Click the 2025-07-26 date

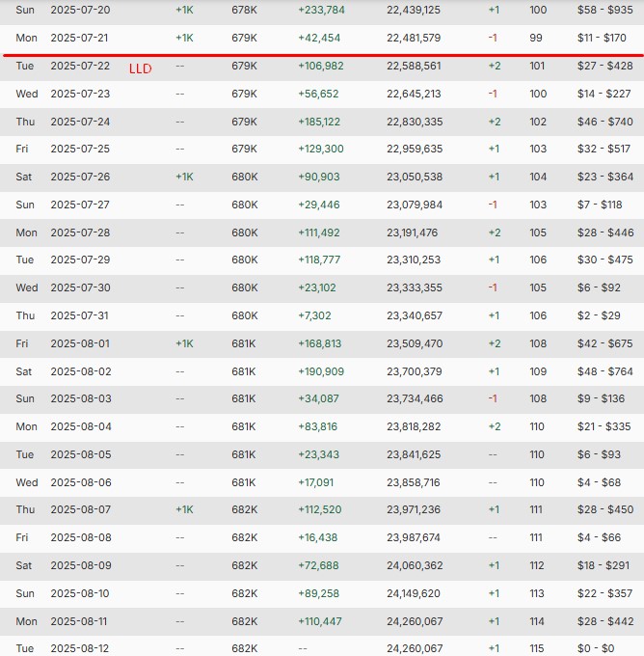(x=80, y=177)
